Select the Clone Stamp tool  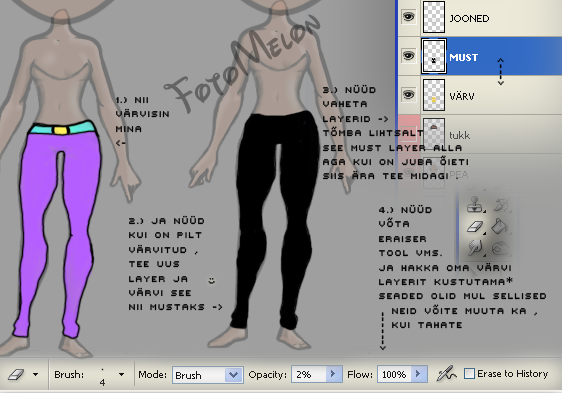tap(475, 204)
